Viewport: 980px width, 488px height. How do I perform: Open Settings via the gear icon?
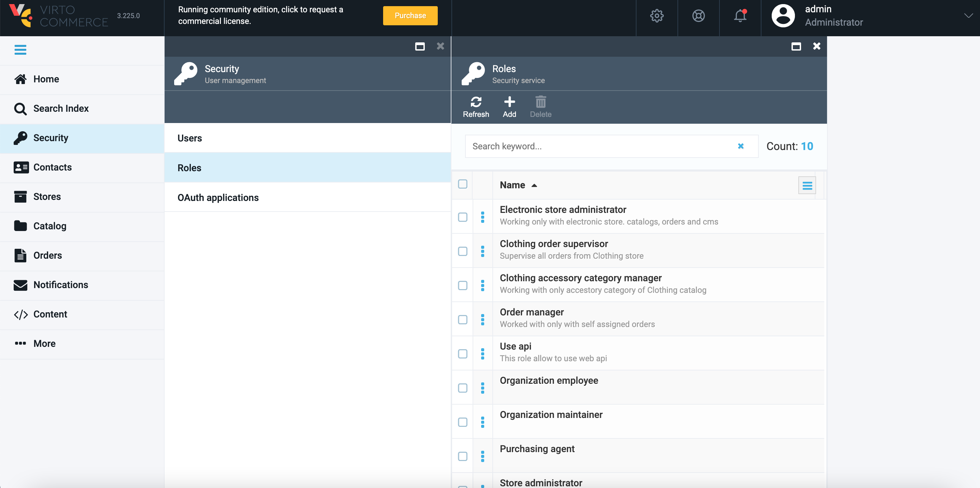coord(657,16)
